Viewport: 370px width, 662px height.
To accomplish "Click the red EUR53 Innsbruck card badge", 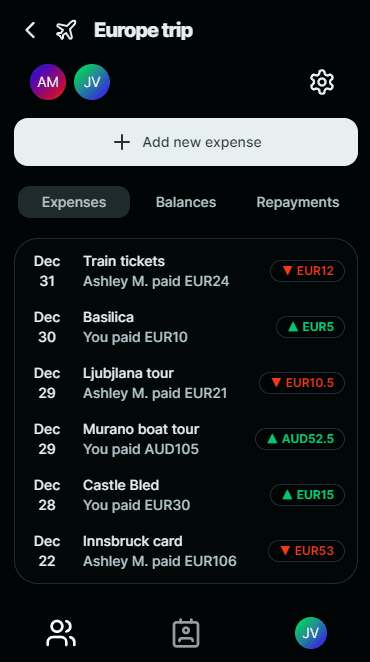I will pos(307,551).
